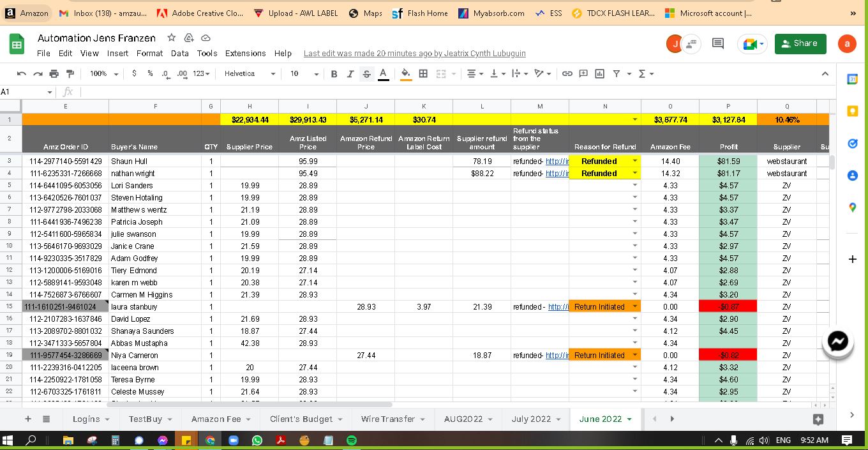Viewport: 868px width, 450px height.
Task: Click the Insert chart icon
Action: pos(600,74)
